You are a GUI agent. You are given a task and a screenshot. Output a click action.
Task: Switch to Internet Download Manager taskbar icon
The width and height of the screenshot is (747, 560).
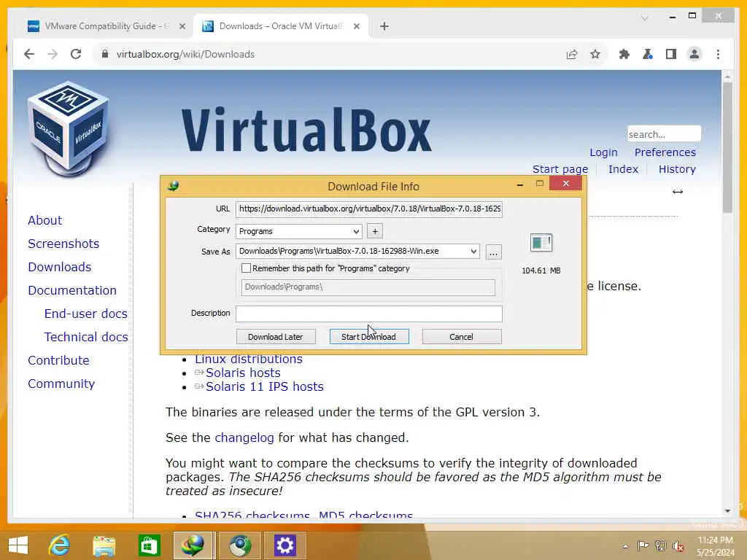pyautogui.click(x=193, y=545)
